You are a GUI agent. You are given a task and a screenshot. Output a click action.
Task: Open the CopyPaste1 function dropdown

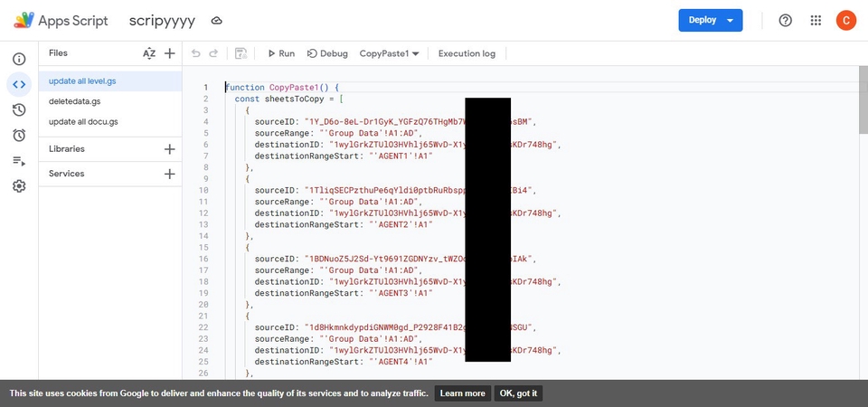point(389,53)
